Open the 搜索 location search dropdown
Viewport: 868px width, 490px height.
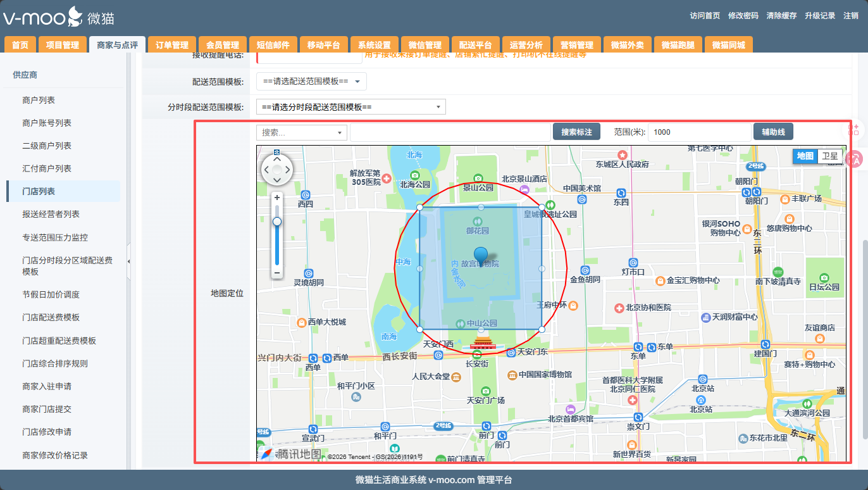(302, 132)
